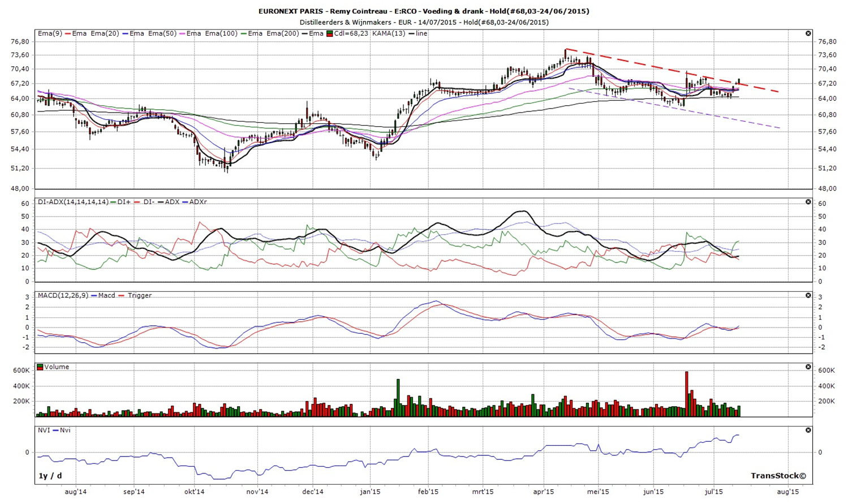Image resolution: width=848 pixels, height=504 pixels.
Task: Click the red dashed upper trendline
Action: (673, 71)
